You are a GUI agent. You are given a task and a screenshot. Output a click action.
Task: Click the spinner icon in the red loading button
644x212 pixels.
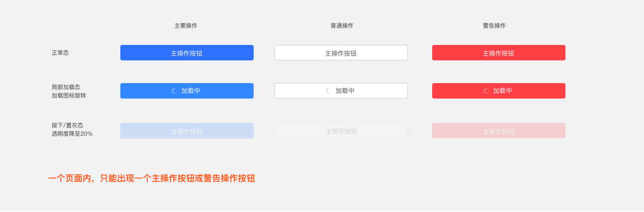click(x=486, y=91)
